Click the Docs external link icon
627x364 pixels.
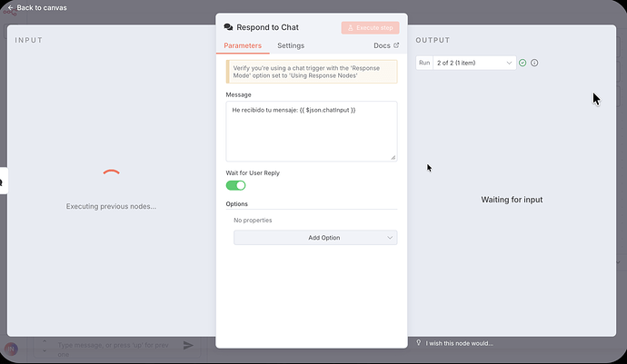[395, 45]
